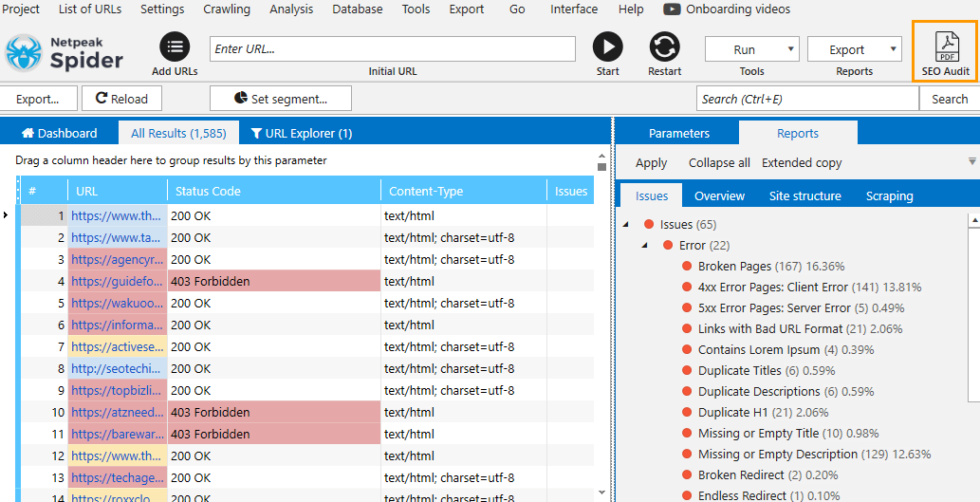Click the URL Explorer filter icon

[x=255, y=133]
